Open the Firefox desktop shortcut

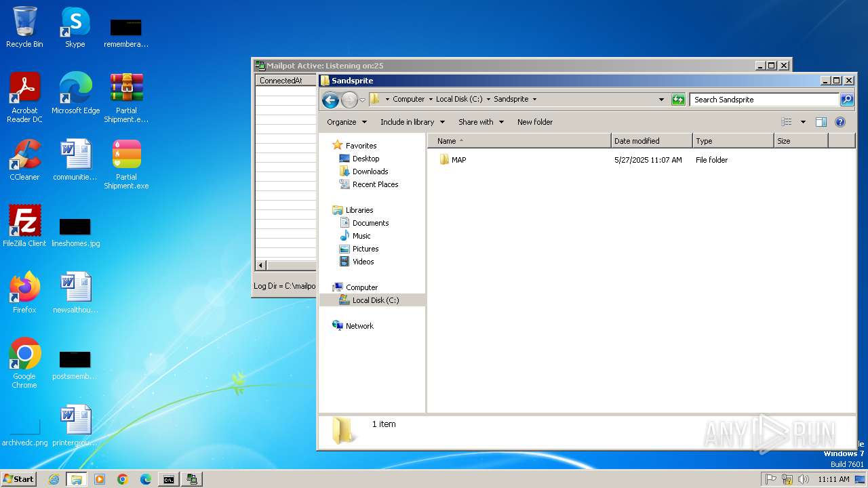pos(24,293)
